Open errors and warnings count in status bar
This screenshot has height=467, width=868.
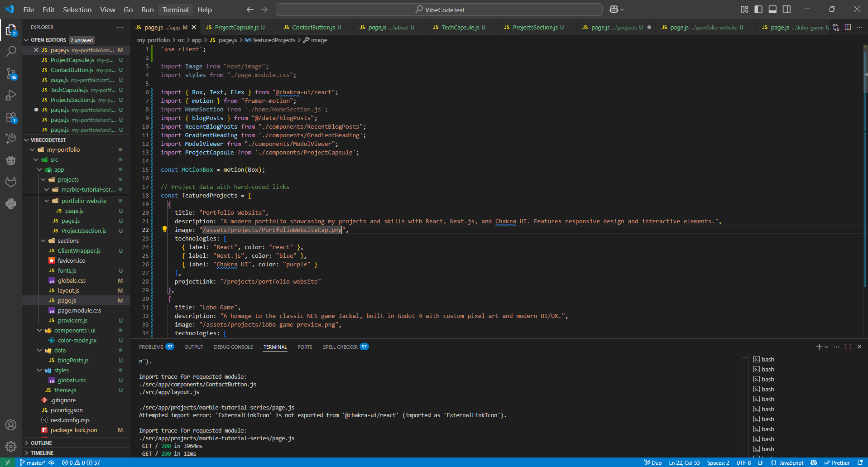[81, 462]
